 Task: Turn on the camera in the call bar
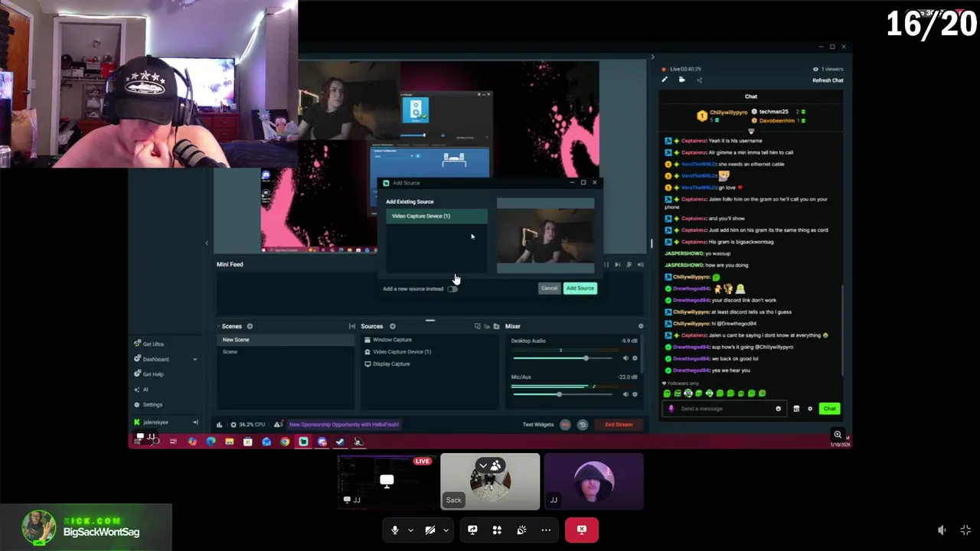tap(430, 530)
